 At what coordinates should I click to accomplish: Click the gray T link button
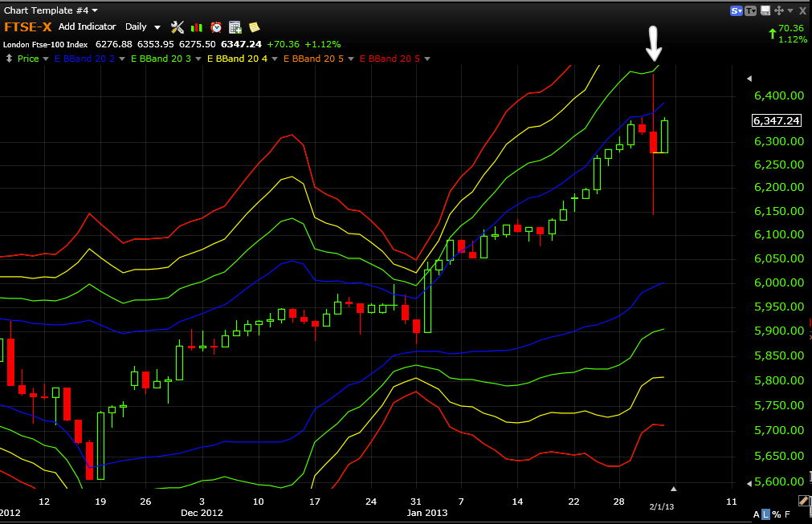[750, 11]
